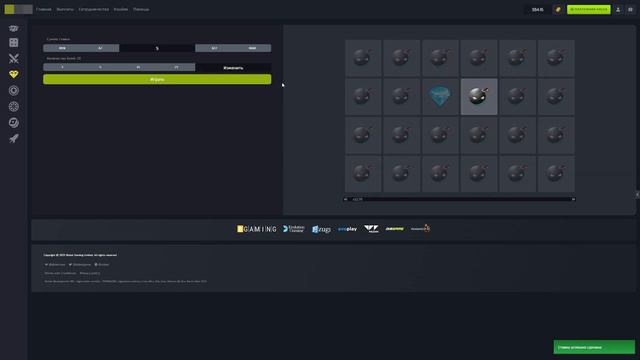The height and width of the screenshot is (360, 640).
Task: Open the coin game icon in the sidebar
Action: coord(13,90)
